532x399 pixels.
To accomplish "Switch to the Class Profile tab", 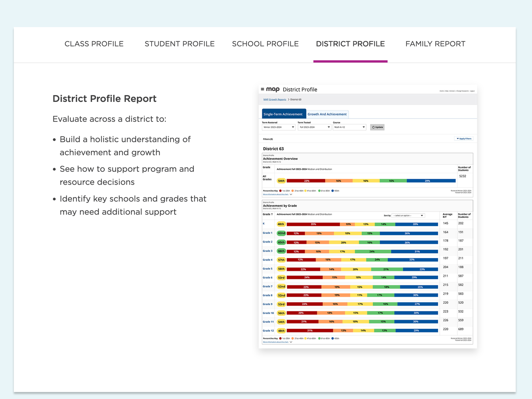I will pos(94,44).
